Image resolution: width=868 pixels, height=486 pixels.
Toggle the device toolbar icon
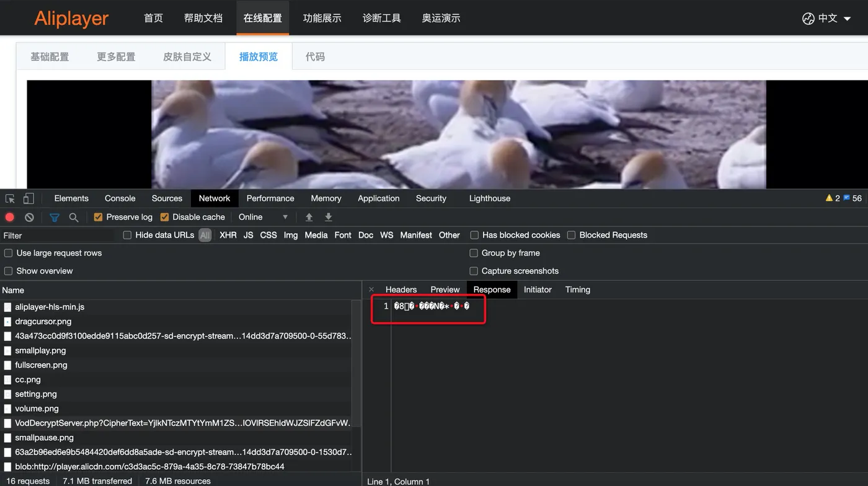coord(29,199)
